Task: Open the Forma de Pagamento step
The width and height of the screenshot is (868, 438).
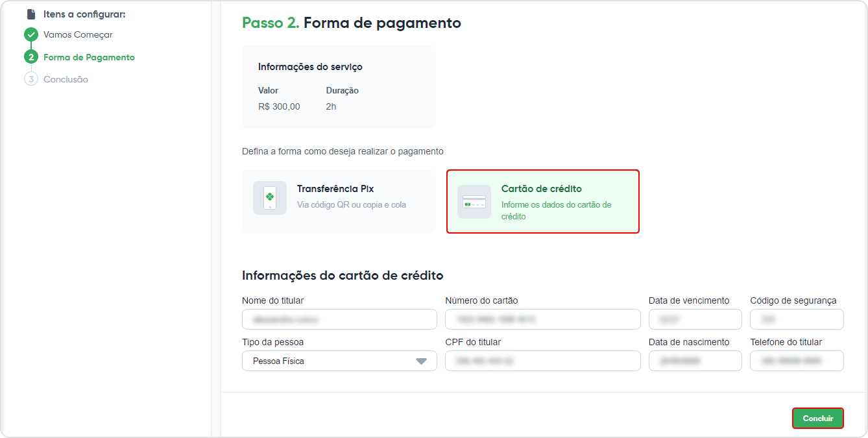Action: (x=89, y=57)
